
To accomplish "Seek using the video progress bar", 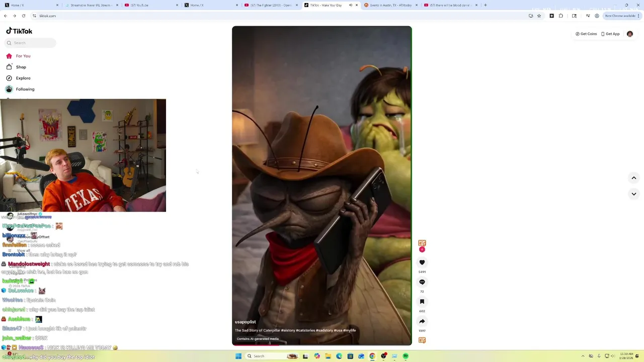I will point(322,345).
